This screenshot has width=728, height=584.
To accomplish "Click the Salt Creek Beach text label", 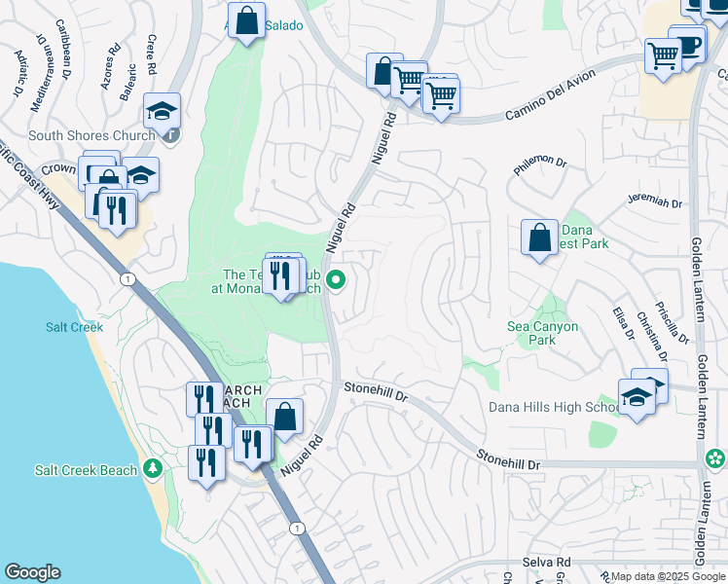I will click(87, 470).
